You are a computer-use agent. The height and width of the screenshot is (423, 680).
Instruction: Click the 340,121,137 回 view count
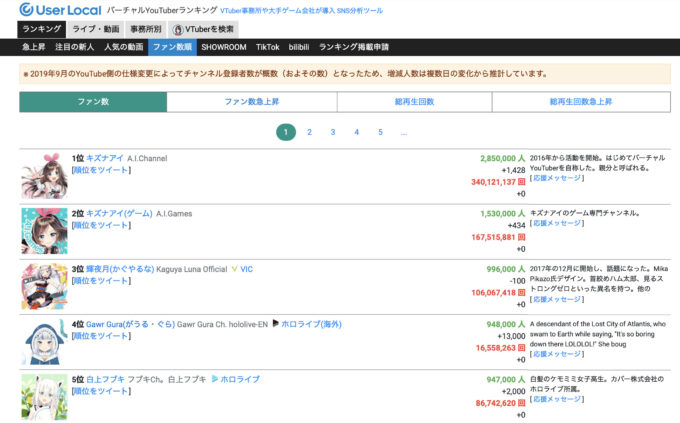498,182
